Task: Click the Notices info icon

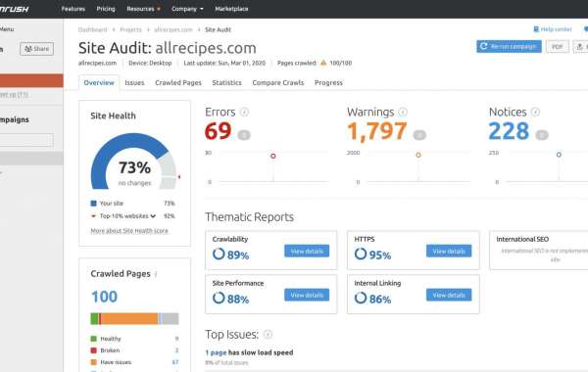Action: tap(535, 112)
